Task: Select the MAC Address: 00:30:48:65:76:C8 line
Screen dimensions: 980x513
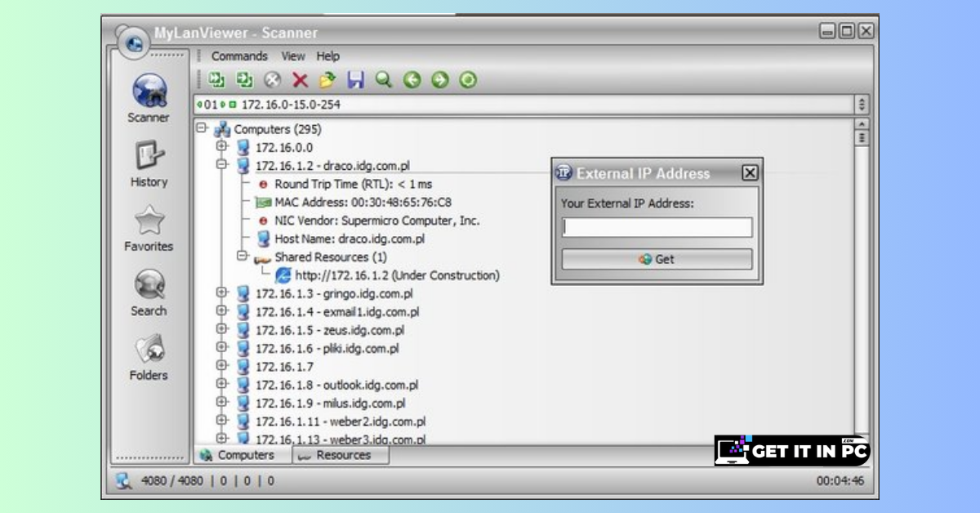Action: click(x=363, y=203)
